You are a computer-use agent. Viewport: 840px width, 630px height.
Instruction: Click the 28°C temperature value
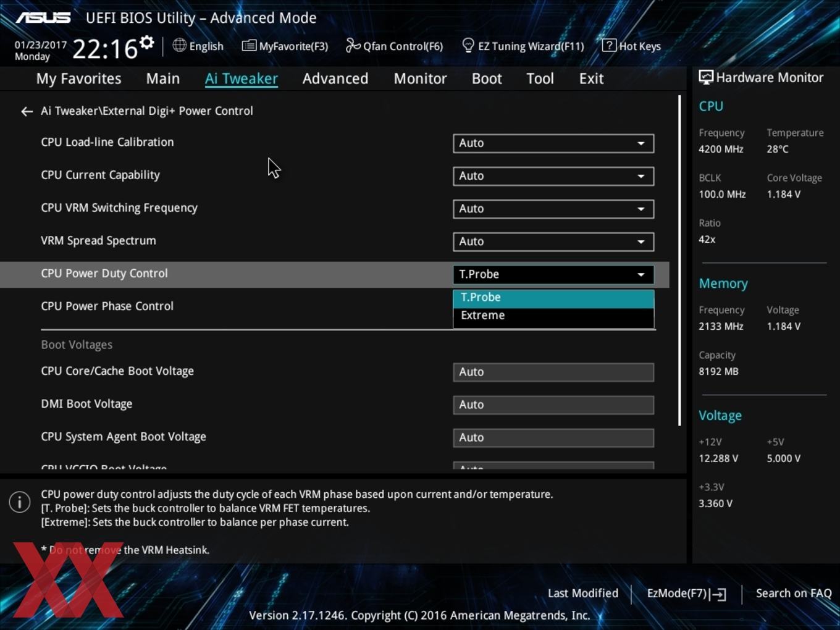point(778,149)
